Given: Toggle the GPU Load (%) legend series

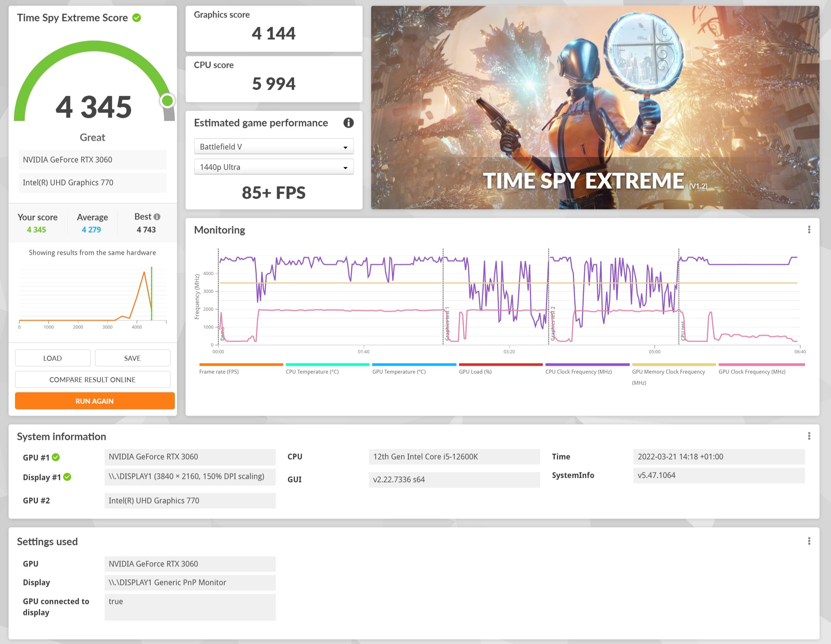Looking at the screenshot, I should [501, 369].
